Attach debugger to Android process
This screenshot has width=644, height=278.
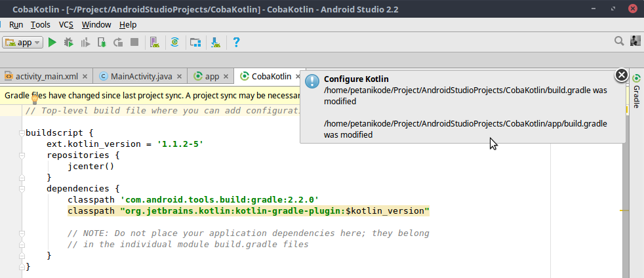102,42
